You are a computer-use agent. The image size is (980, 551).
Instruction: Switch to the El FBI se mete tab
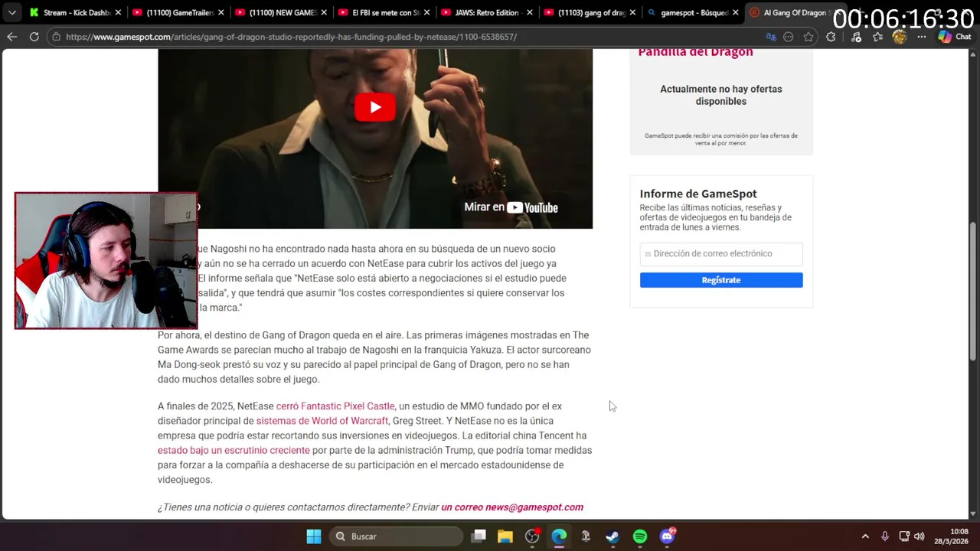point(385,12)
